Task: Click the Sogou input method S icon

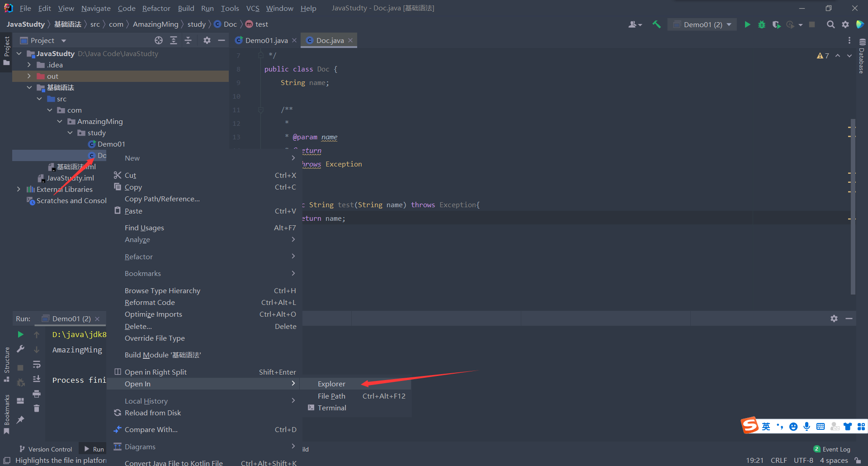Action: (x=750, y=425)
